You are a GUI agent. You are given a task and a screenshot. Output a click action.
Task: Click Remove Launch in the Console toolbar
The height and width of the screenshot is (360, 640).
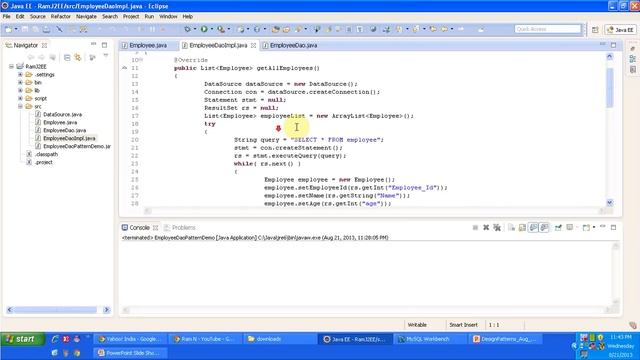486,227
